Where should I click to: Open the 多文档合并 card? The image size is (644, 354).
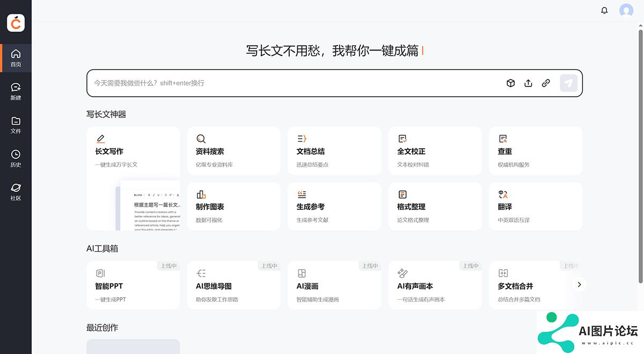(x=536, y=285)
